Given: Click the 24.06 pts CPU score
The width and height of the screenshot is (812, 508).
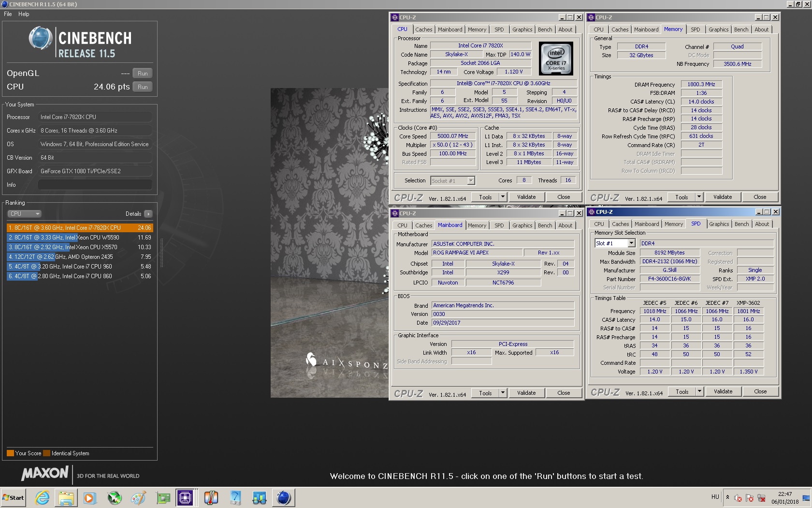Looking at the screenshot, I should click(112, 87).
